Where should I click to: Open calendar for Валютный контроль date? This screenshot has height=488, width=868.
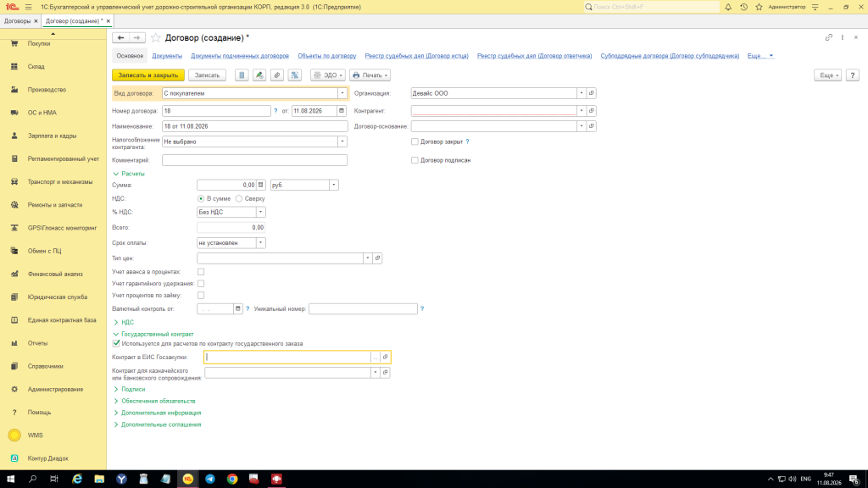pyautogui.click(x=238, y=308)
